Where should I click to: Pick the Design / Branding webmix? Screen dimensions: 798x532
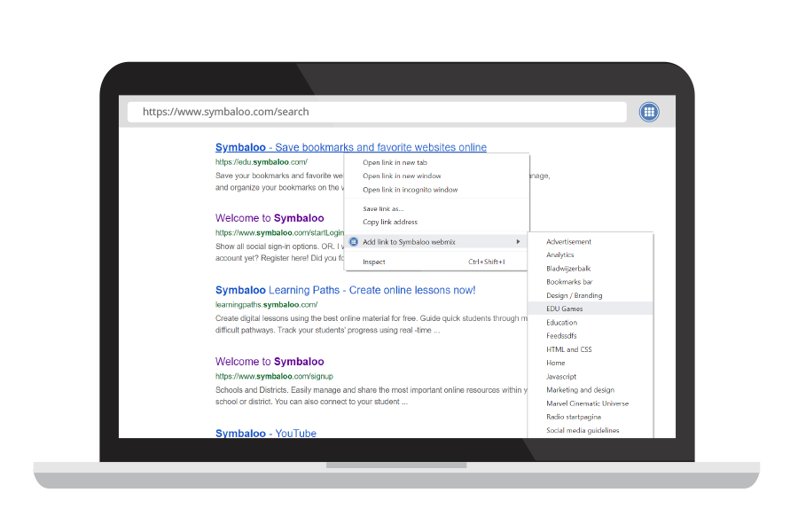(x=574, y=295)
